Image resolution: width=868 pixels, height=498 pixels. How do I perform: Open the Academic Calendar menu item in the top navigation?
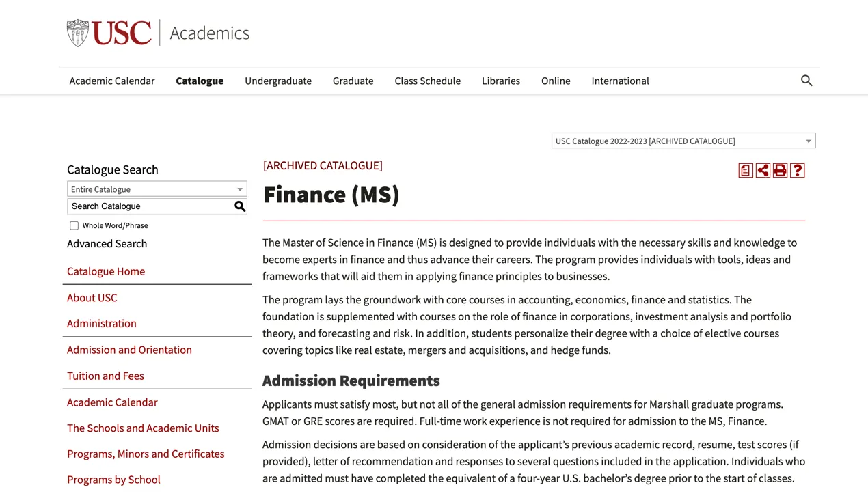point(112,81)
